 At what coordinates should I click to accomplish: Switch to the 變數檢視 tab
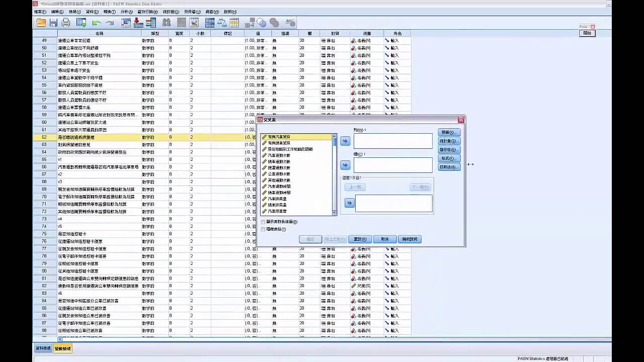pos(63,348)
